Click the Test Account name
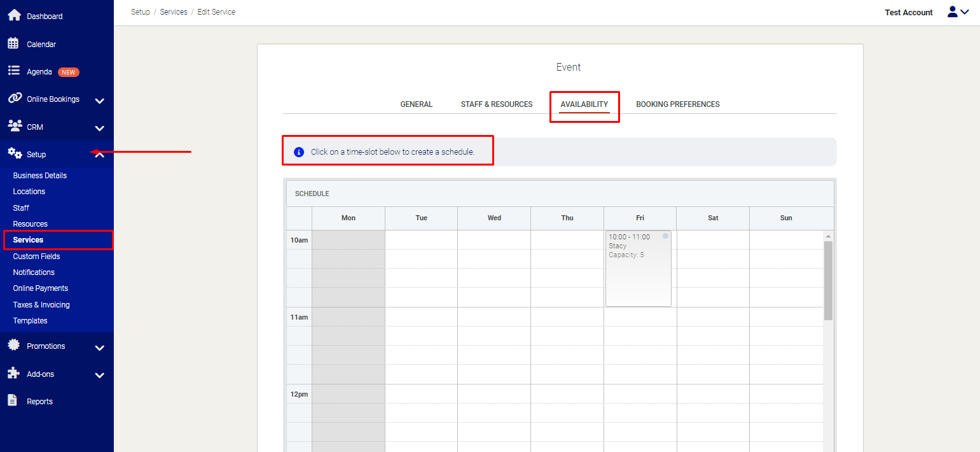This screenshot has height=452, width=980. pyautogui.click(x=909, y=13)
